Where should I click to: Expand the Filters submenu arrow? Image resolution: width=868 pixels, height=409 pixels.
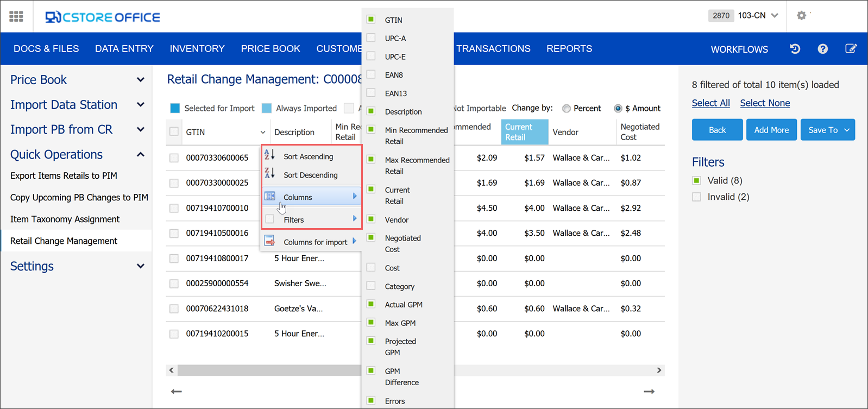point(355,219)
